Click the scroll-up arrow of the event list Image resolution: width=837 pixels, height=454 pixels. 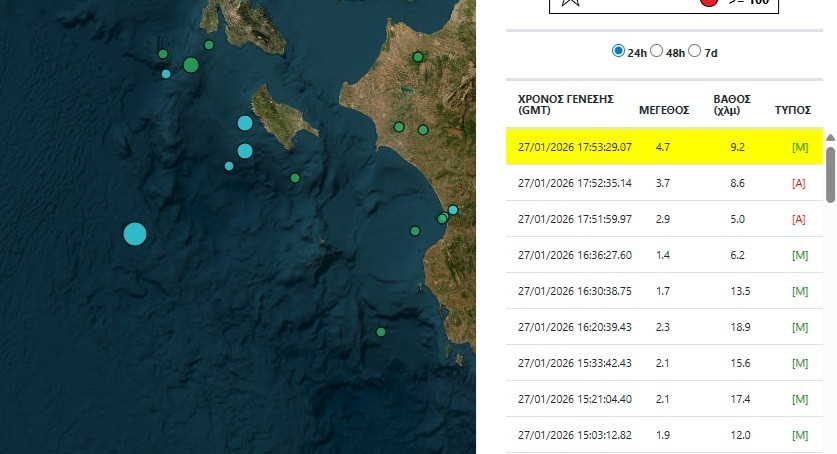pyautogui.click(x=830, y=138)
